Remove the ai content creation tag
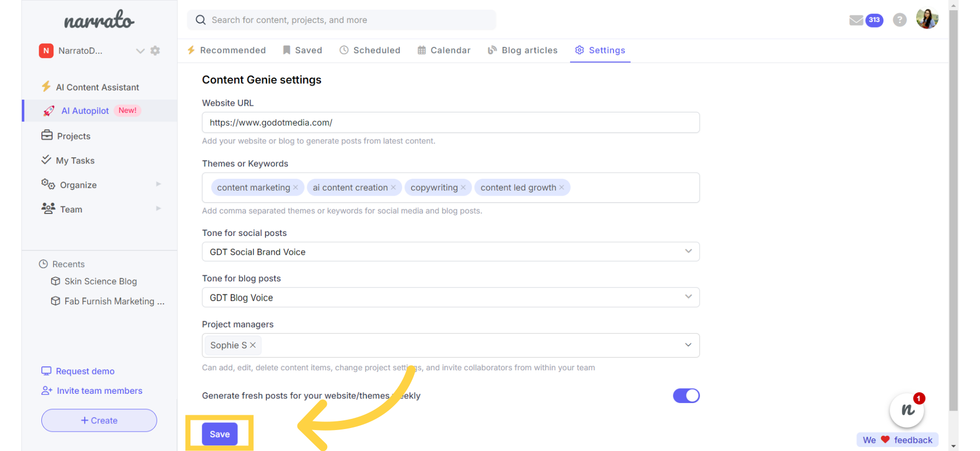The image size is (980, 451). [x=394, y=187]
